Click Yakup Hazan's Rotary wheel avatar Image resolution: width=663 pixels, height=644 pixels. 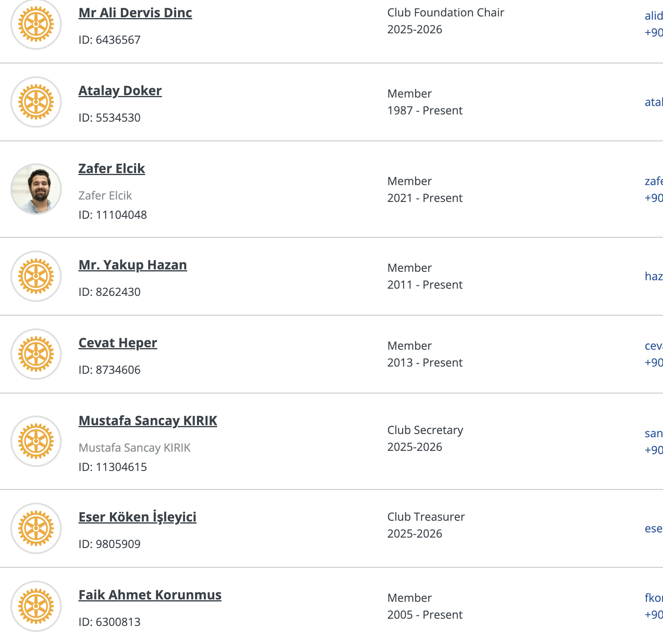pyautogui.click(x=36, y=276)
